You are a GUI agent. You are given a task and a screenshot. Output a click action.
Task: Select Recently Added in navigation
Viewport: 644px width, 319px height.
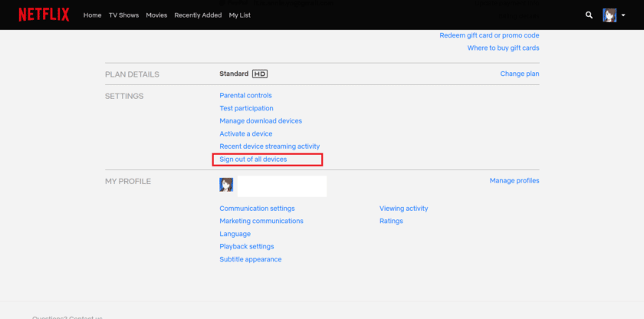[198, 15]
